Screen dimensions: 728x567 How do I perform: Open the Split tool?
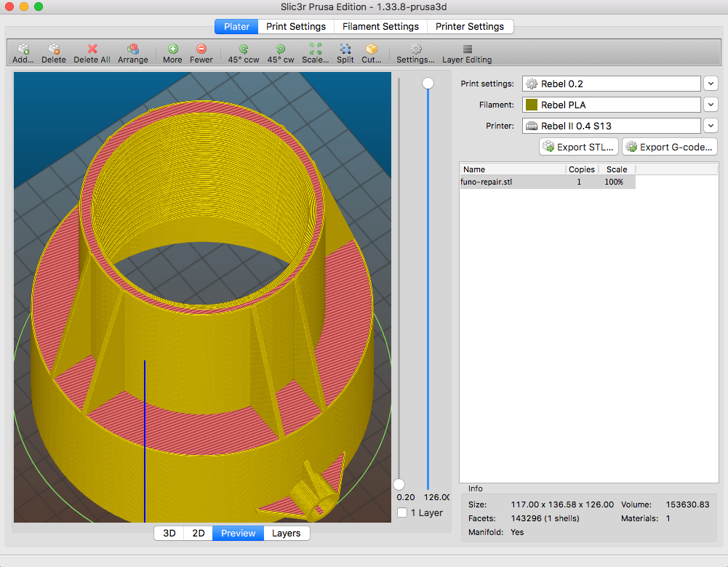point(345,49)
